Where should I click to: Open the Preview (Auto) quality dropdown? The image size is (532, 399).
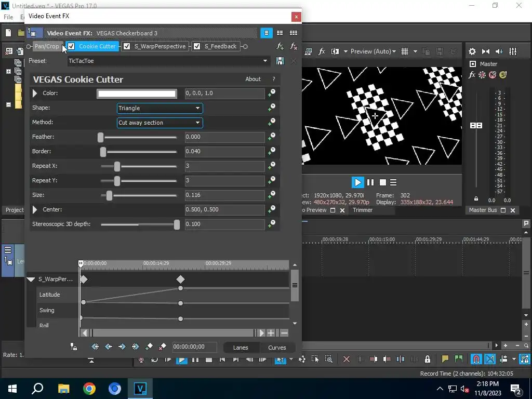pos(373,51)
